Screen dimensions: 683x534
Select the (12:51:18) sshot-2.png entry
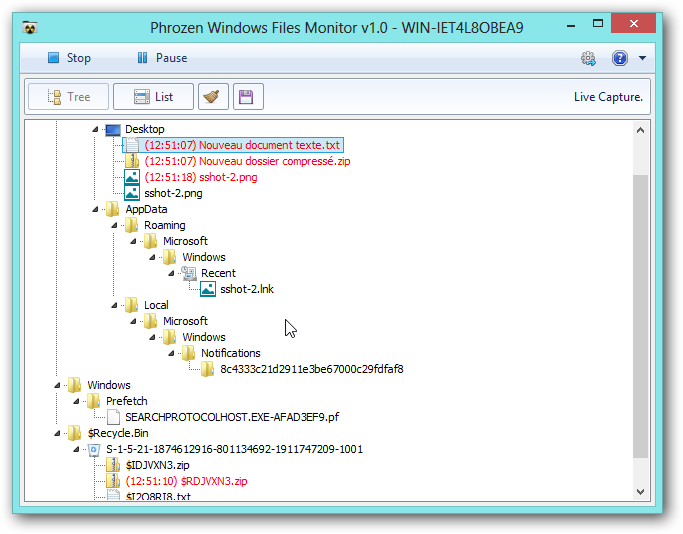[201, 177]
